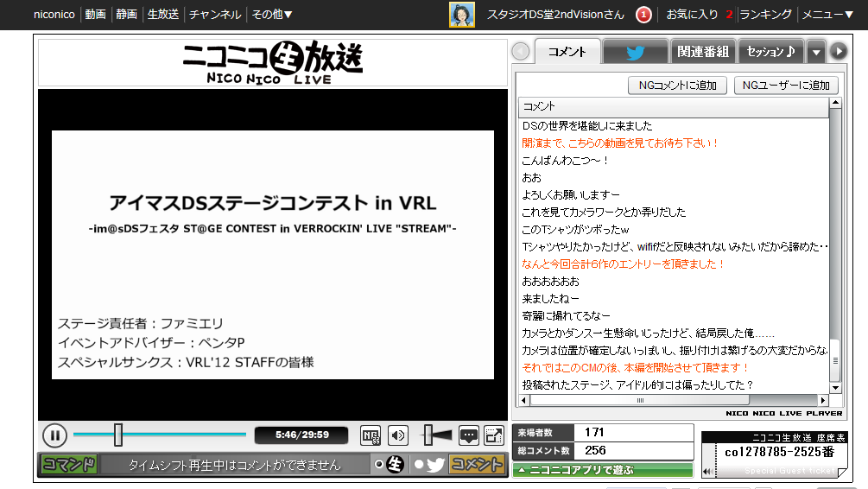The height and width of the screenshot is (489, 868).
Task: Click the 5:46/29:59 time display
Action: click(301, 435)
